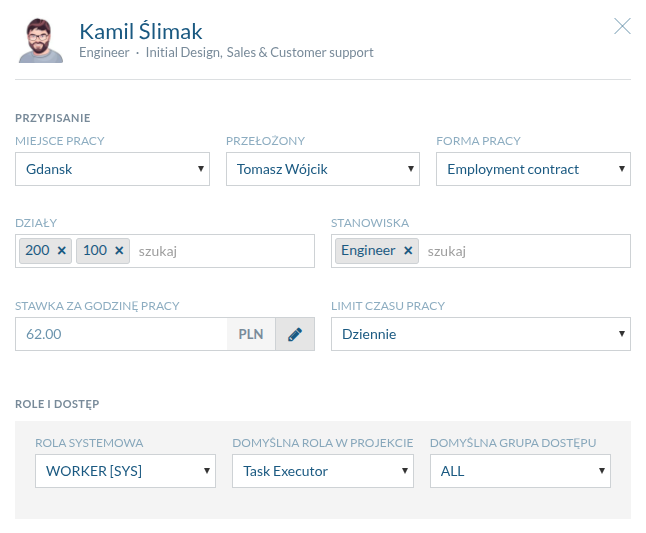Viewport: 646px width, 533px height.
Task: Click the PLN currency label
Action: tap(251, 334)
